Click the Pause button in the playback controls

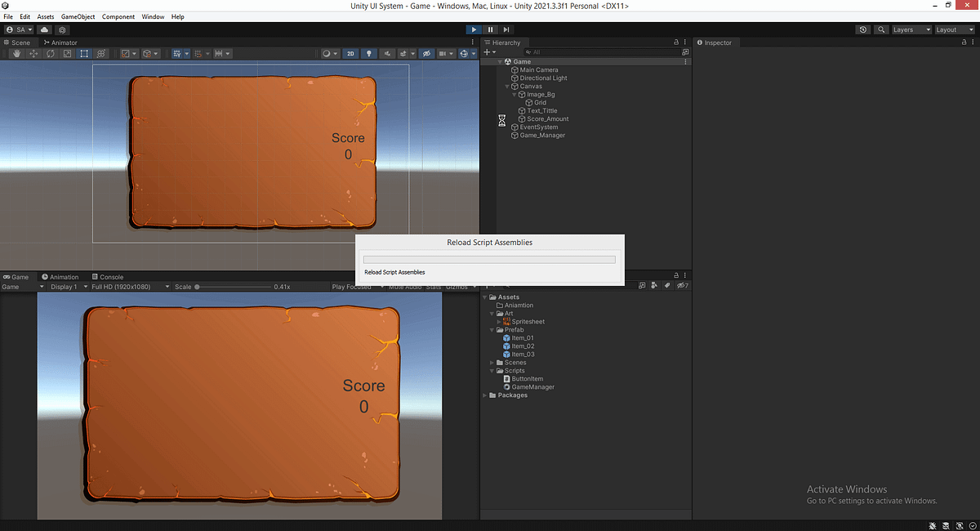click(x=489, y=29)
